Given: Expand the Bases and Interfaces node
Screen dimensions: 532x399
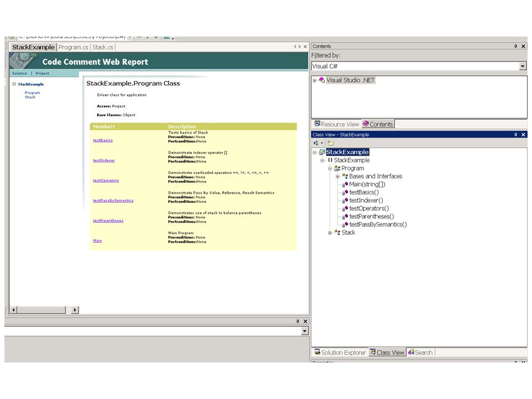Looking at the screenshot, I should (x=337, y=176).
